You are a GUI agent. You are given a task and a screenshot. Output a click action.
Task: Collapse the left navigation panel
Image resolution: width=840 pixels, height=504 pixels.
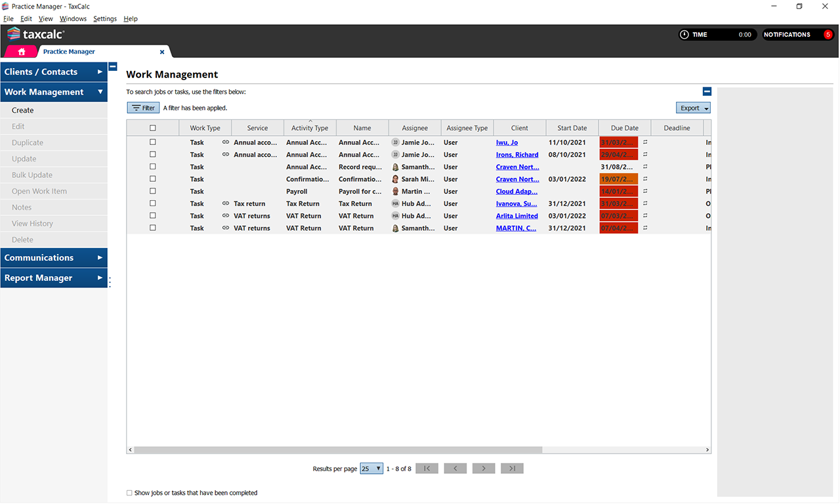pyautogui.click(x=113, y=66)
